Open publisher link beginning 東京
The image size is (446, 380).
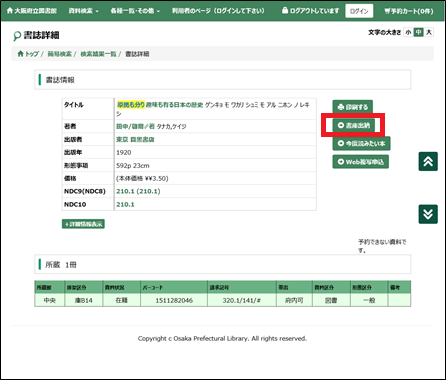135,139
